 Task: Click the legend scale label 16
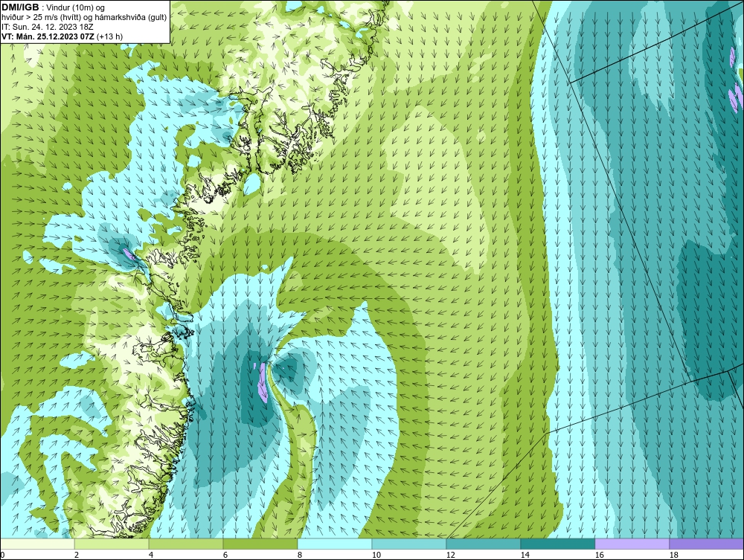[x=599, y=555]
